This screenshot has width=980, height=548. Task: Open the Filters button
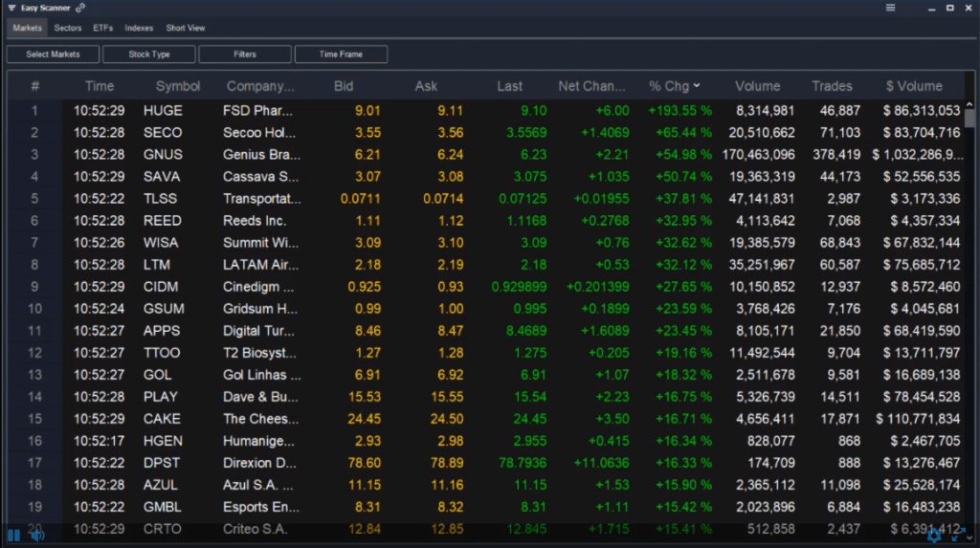pyautogui.click(x=245, y=55)
